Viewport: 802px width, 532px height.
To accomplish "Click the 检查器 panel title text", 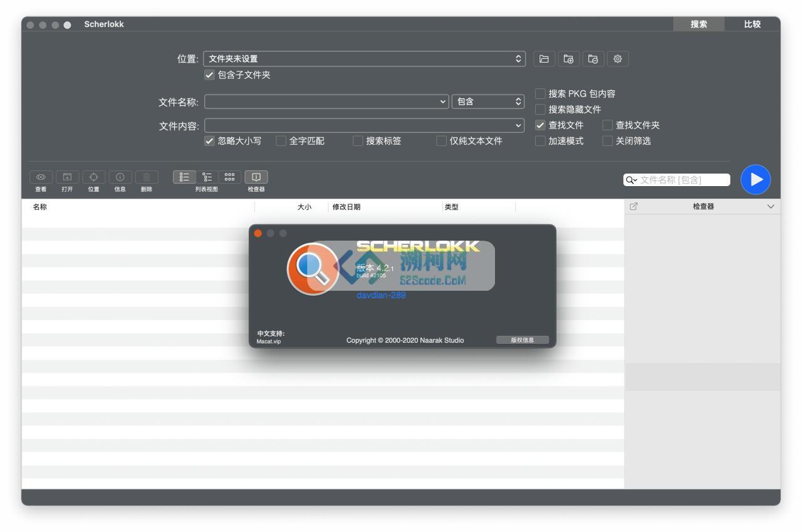I will (x=703, y=206).
